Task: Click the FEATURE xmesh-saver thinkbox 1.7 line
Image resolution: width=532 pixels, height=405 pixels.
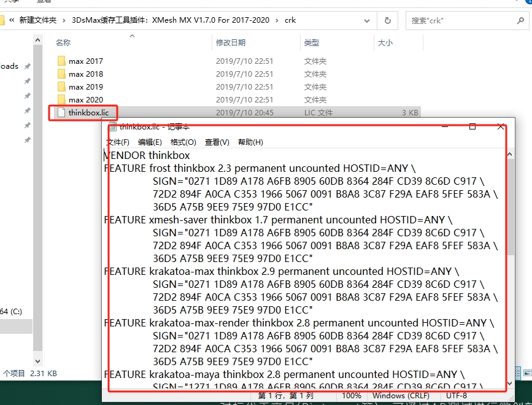Action: click(278, 220)
